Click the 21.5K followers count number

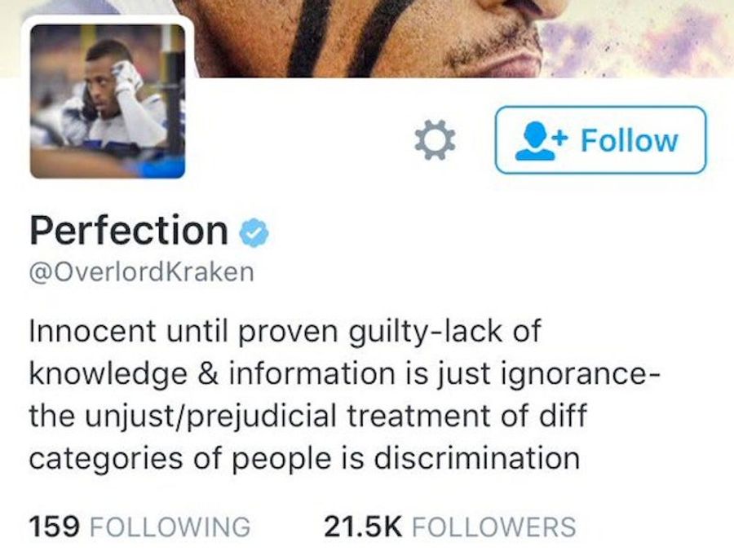point(363,527)
